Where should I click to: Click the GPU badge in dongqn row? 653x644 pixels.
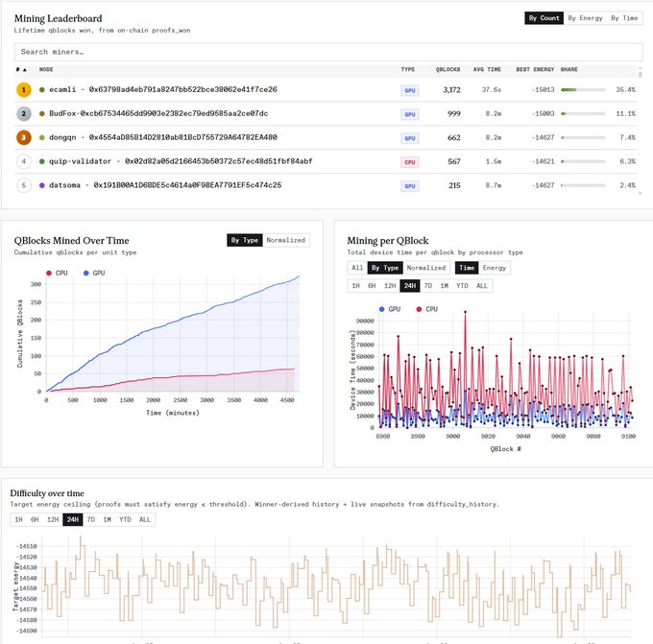tap(410, 138)
